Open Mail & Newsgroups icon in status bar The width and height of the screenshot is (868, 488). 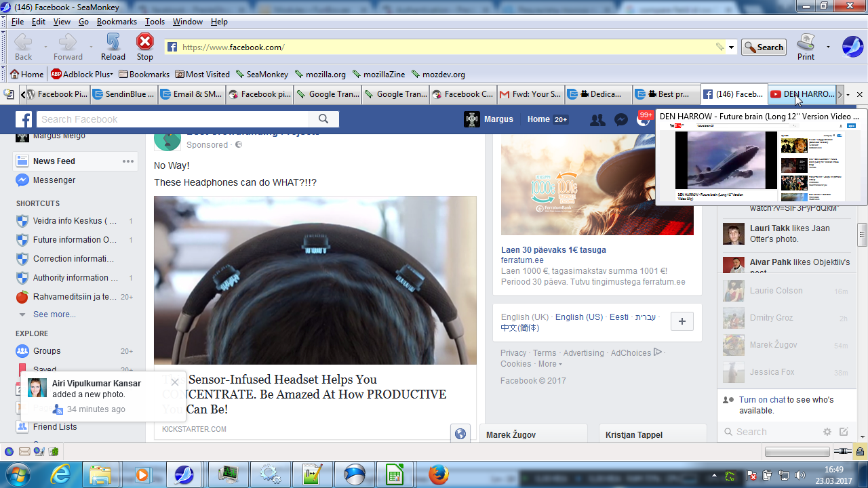point(24,451)
